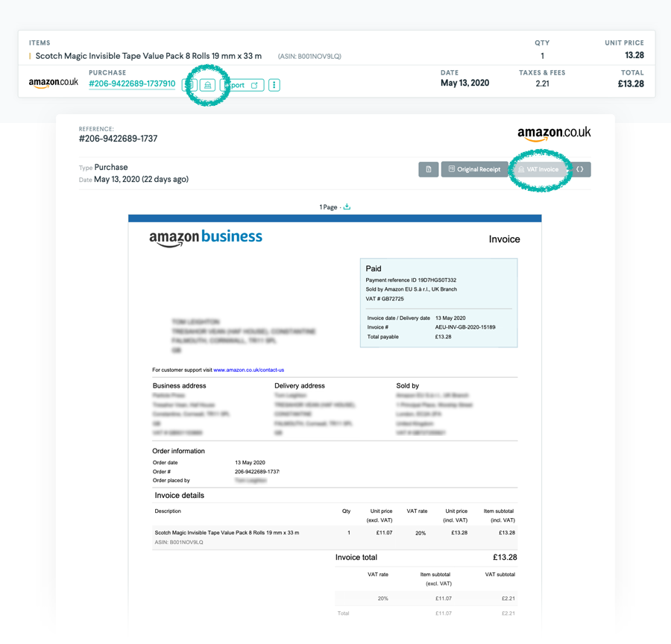Open the three-dot more options menu
Screen dimensions: 671x644
(x=274, y=85)
